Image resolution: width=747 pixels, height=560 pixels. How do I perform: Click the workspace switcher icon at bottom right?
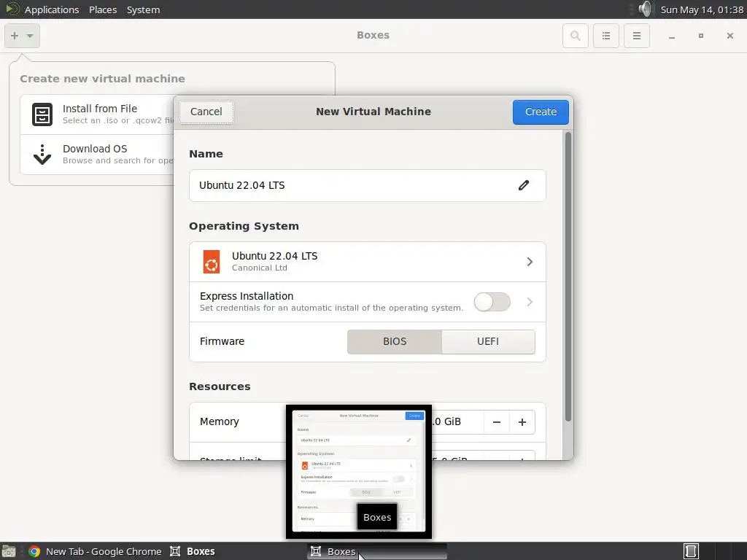tap(691, 551)
